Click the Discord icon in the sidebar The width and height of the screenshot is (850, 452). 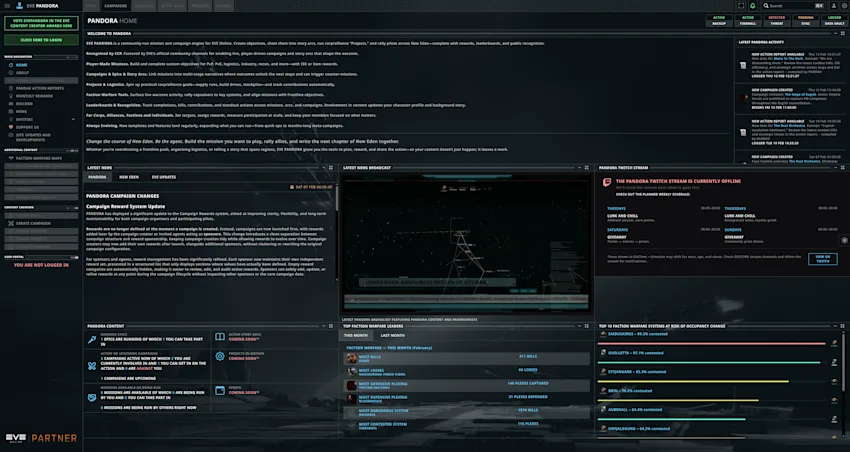pos(11,104)
